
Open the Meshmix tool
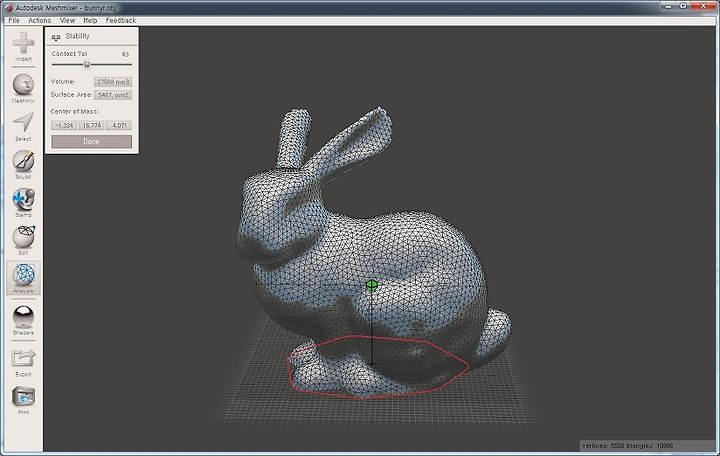point(23,88)
